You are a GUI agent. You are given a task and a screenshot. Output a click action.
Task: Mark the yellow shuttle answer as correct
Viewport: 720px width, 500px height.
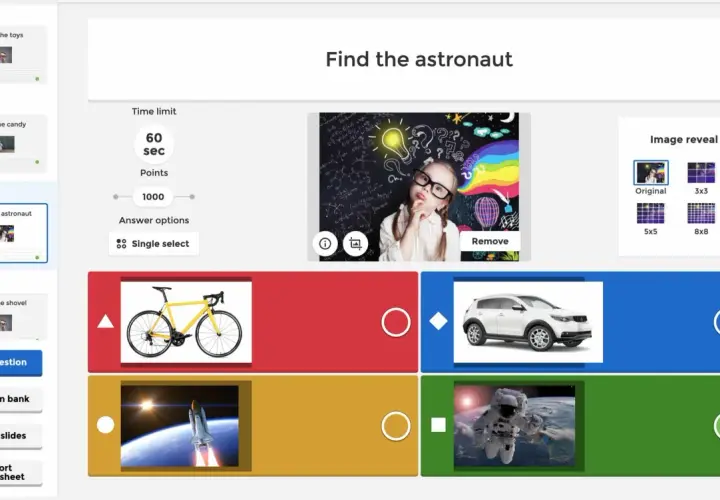(396, 426)
